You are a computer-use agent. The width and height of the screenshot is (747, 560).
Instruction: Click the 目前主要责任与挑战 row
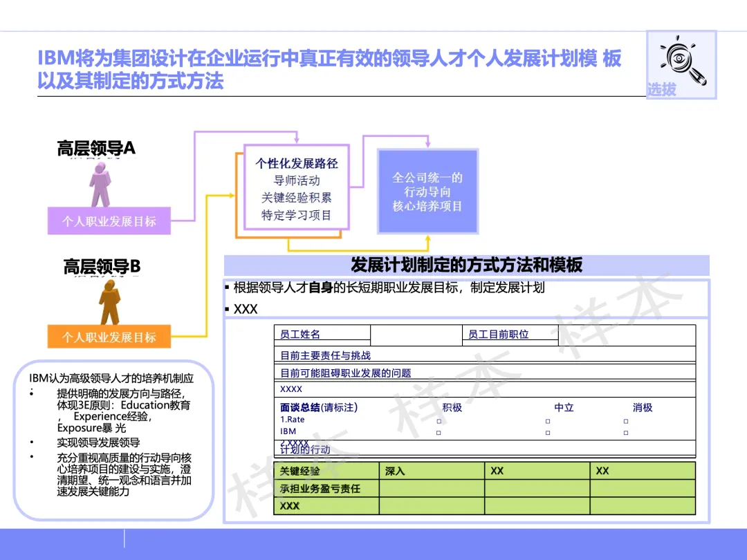coord(484,355)
